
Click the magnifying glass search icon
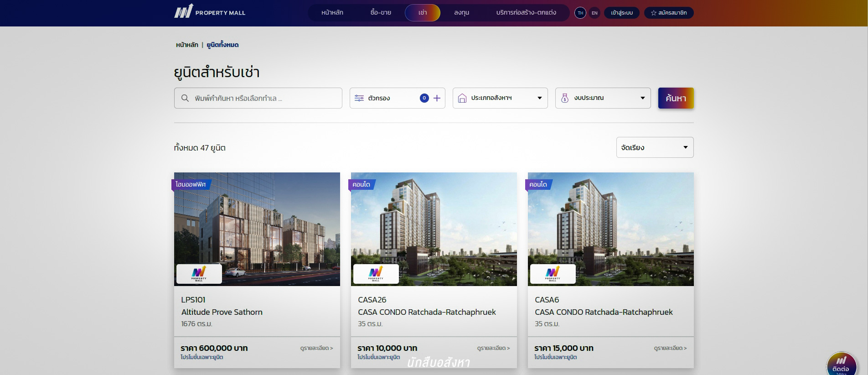pos(185,98)
